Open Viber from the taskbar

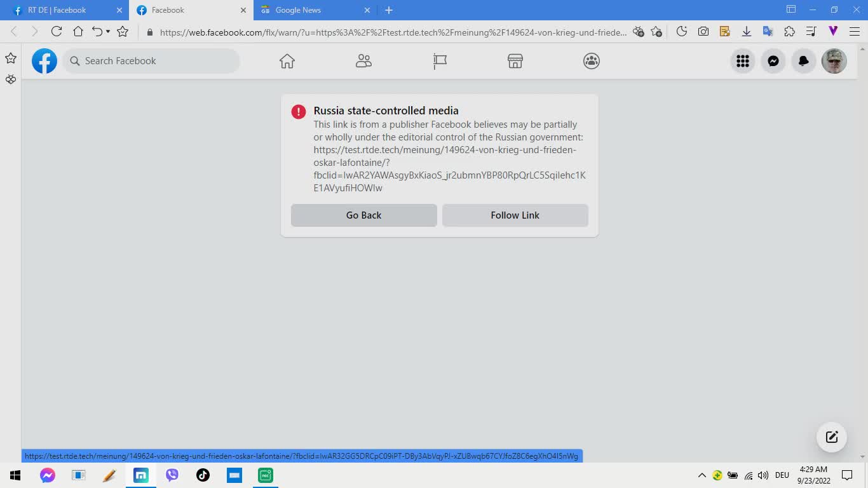[x=172, y=475]
